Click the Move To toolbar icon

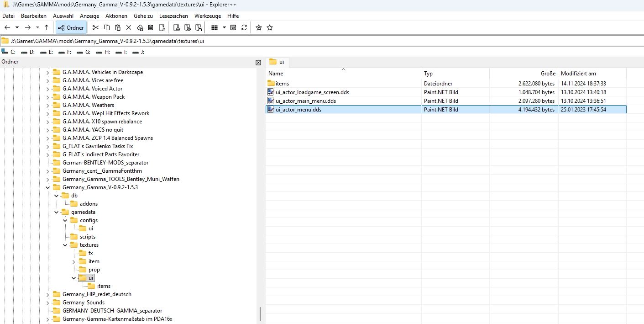click(198, 27)
